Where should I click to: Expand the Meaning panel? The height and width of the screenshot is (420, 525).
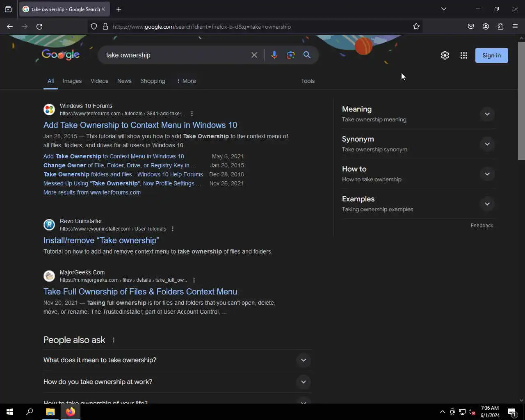[418, 114]
